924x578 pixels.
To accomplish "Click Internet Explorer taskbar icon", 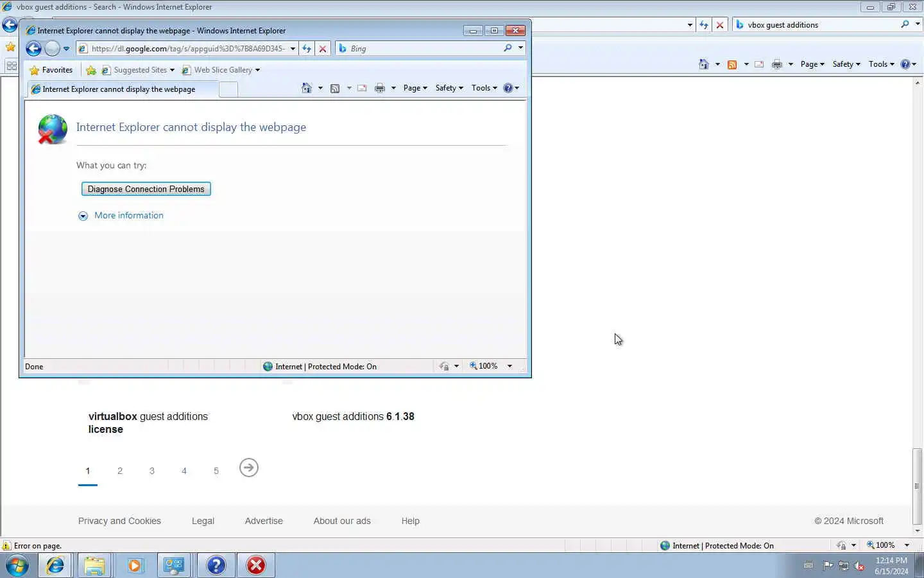I will coord(55,566).
